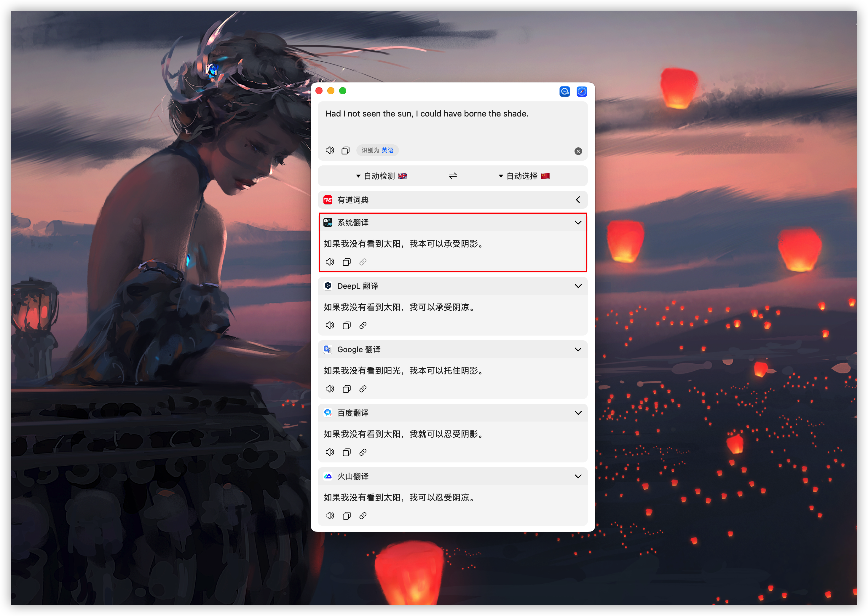This screenshot has height=616, width=868.
Task: Open the 百度翻译 web link icon
Action: (363, 452)
